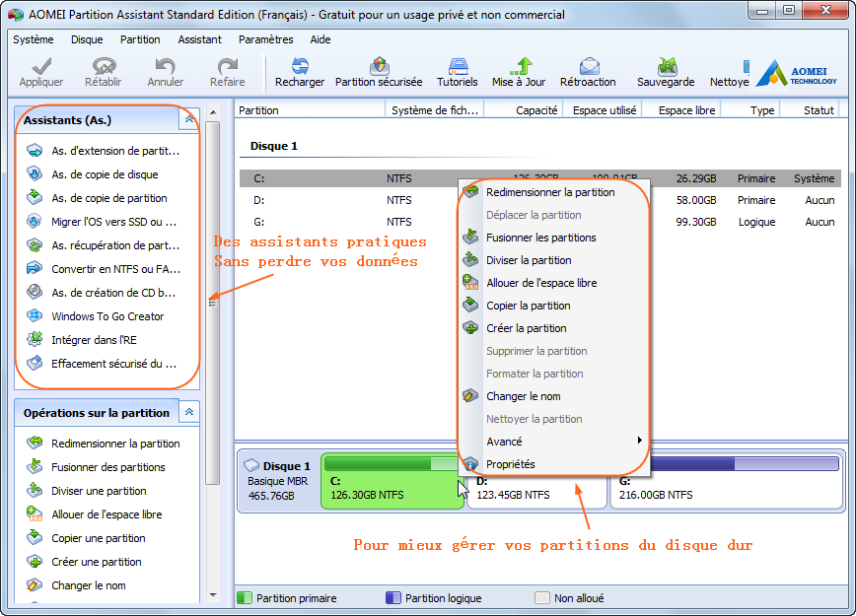Screen dimensions: 856x616
Task: Open the Aide menu
Action: coord(321,39)
